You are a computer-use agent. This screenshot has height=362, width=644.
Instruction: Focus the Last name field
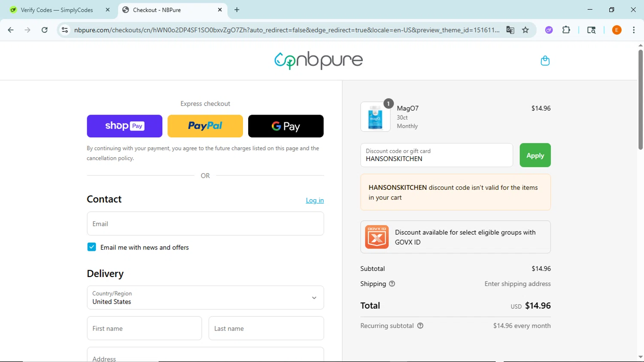point(266,329)
